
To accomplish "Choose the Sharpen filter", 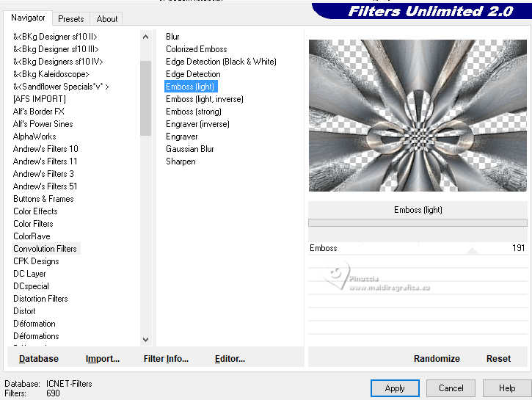I will (x=181, y=161).
